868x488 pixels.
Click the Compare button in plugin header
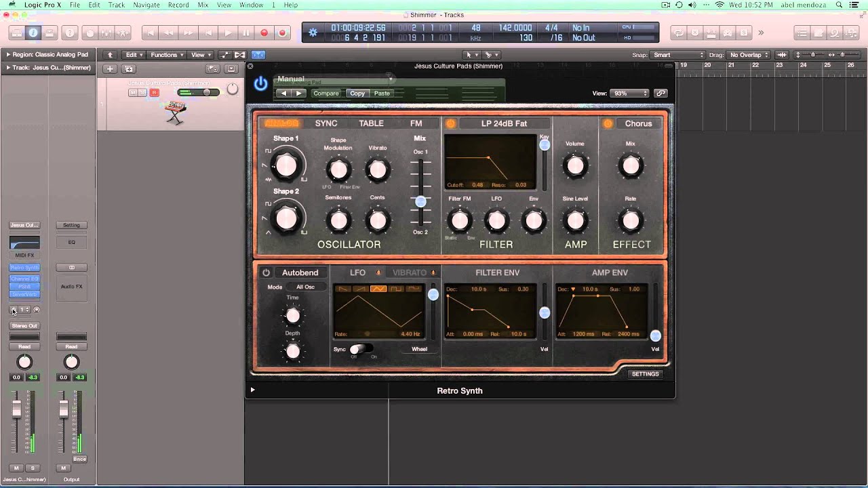point(325,94)
